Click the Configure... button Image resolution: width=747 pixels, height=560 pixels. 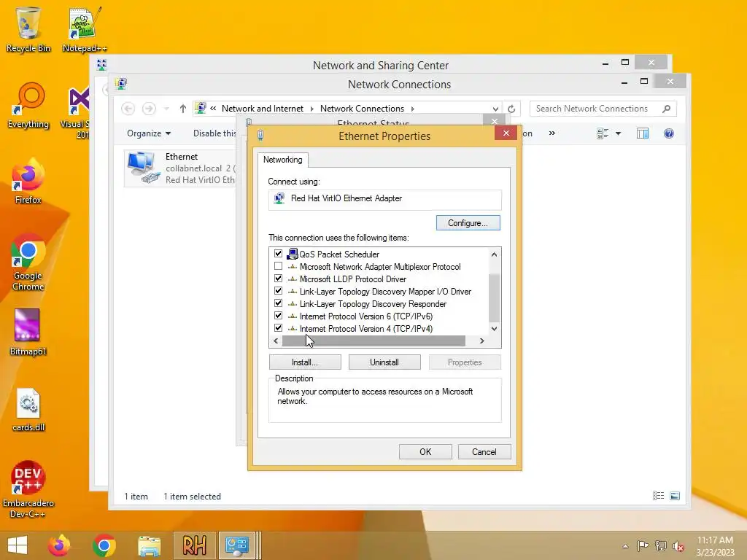[468, 223]
